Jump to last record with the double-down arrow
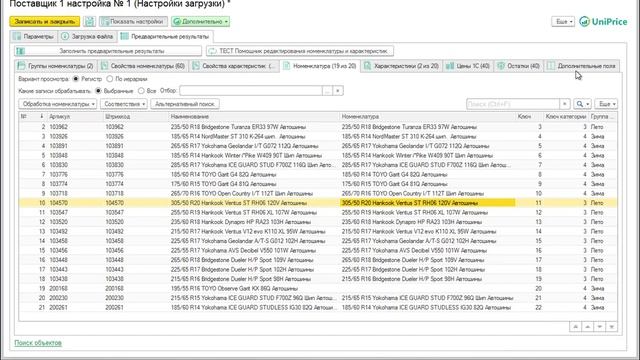The height and width of the screenshot is (360, 640). point(611,327)
